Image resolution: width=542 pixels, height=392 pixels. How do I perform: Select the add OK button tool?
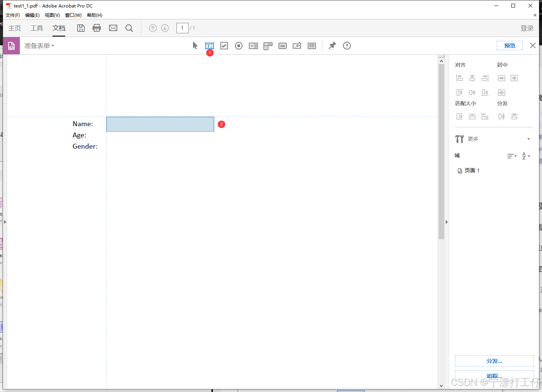click(x=283, y=46)
